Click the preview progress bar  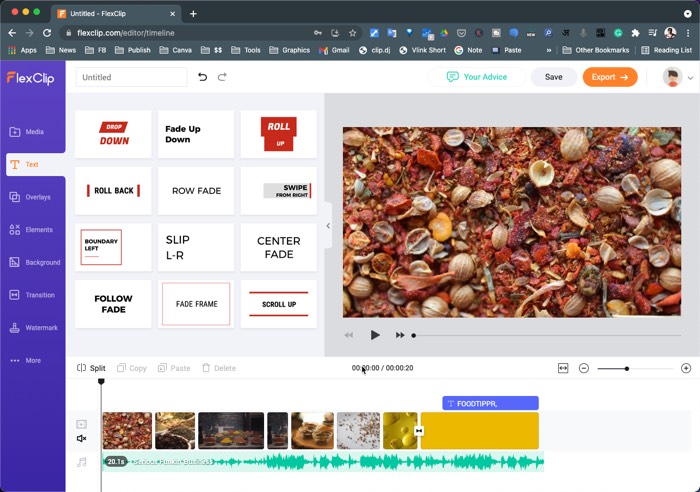coord(547,335)
